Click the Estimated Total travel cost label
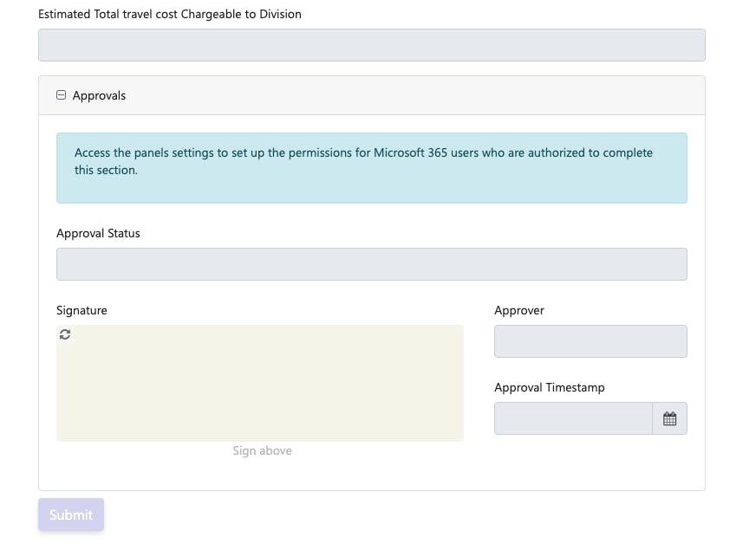 [x=170, y=14]
